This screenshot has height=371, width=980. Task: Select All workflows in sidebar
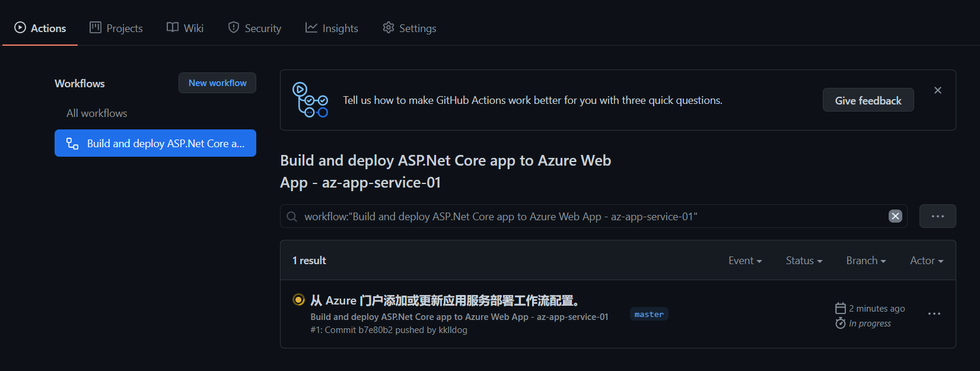97,113
